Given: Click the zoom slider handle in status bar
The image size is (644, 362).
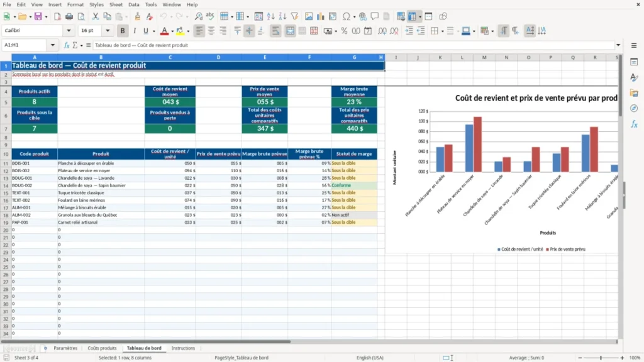Looking at the screenshot, I should (601, 358).
